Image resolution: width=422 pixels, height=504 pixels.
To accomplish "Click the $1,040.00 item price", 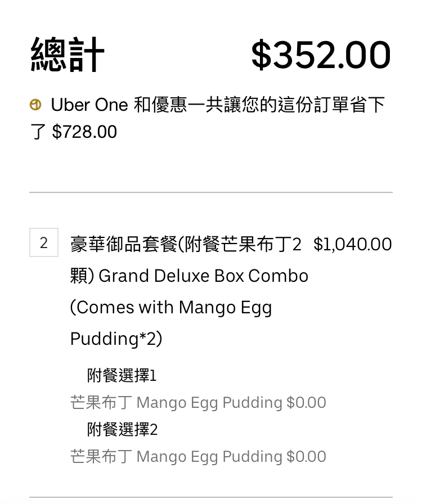I will click(x=352, y=244).
